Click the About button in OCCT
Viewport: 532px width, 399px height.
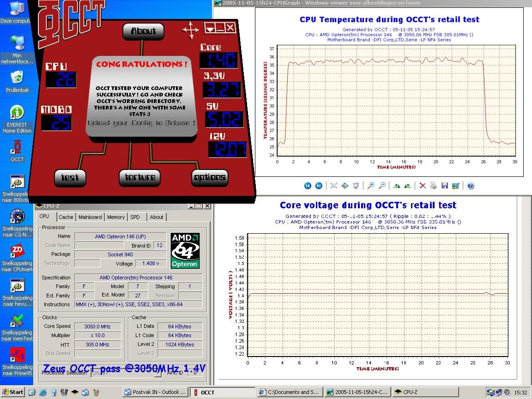pyautogui.click(x=143, y=31)
